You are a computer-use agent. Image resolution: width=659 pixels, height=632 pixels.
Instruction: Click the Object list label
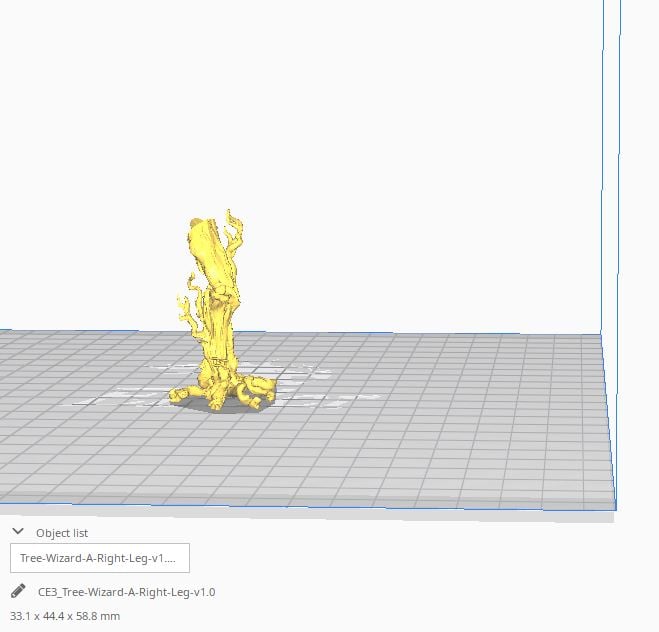click(62, 533)
